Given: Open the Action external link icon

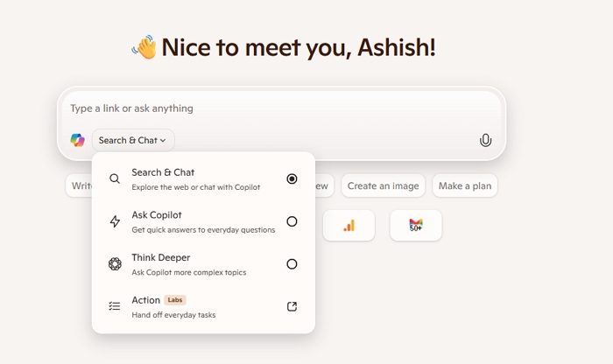Looking at the screenshot, I should coord(292,306).
